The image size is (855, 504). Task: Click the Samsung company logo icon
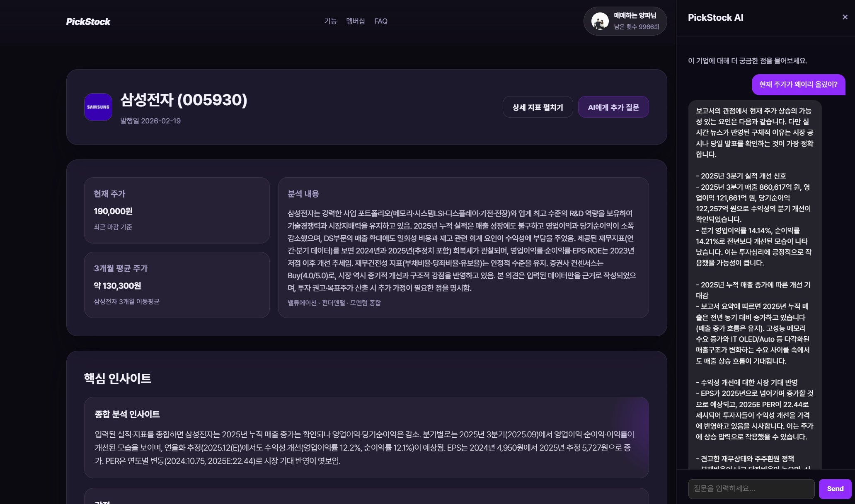coord(98,107)
